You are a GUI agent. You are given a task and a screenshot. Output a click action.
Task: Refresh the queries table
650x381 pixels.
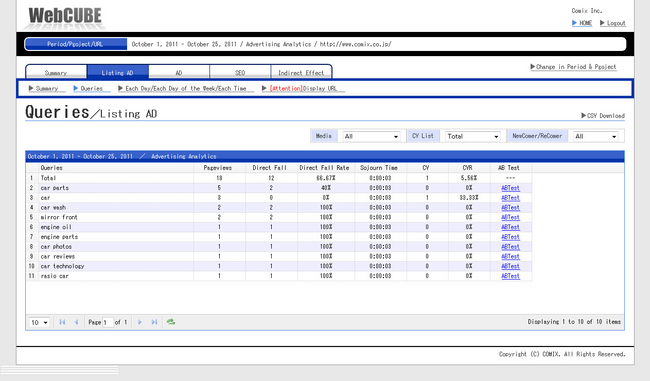pyautogui.click(x=171, y=322)
